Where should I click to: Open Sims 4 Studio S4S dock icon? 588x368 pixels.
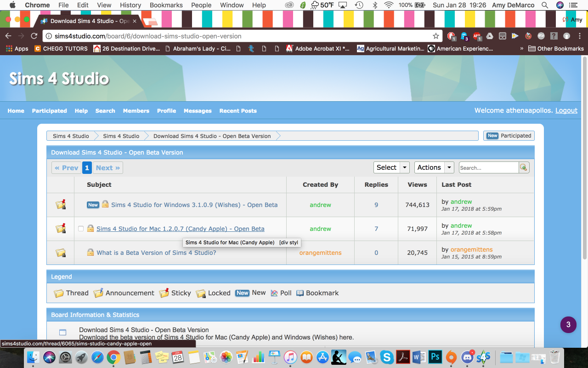pyautogui.click(x=483, y=356)
